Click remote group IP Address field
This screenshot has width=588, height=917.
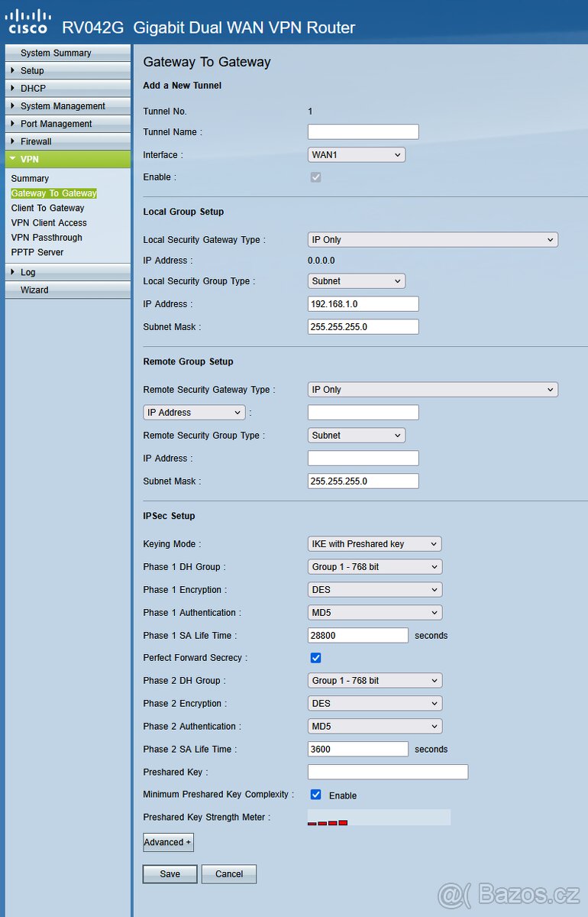(363, 458)
